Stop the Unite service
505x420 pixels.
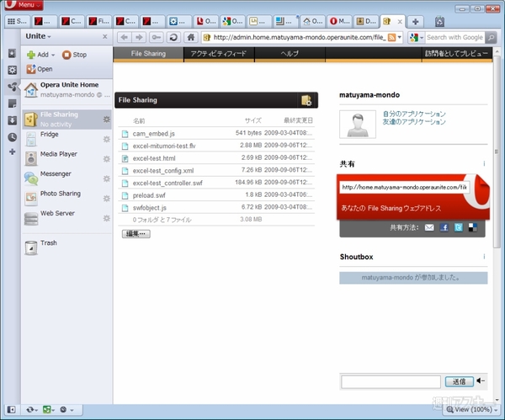point(74,55)
